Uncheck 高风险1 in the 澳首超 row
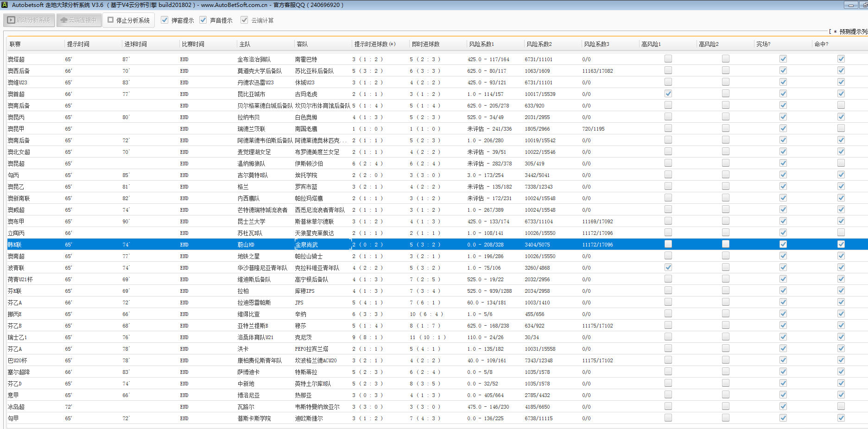868x429 pixels. pos(668,94)
